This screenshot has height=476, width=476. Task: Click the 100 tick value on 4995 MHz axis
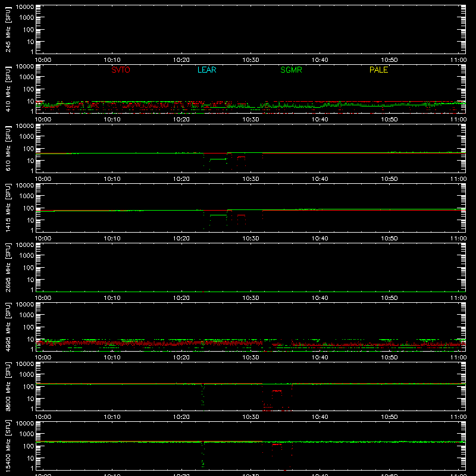[29, 327]
